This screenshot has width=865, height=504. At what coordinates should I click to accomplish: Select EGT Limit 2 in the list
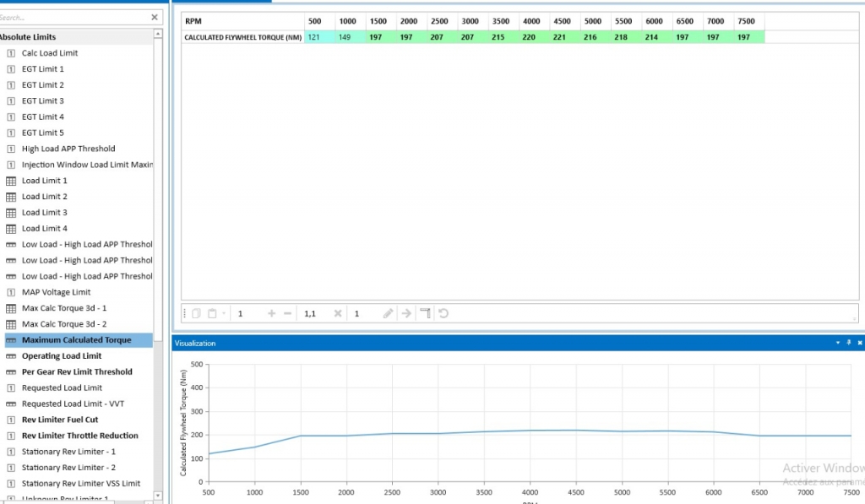(42, 85)
